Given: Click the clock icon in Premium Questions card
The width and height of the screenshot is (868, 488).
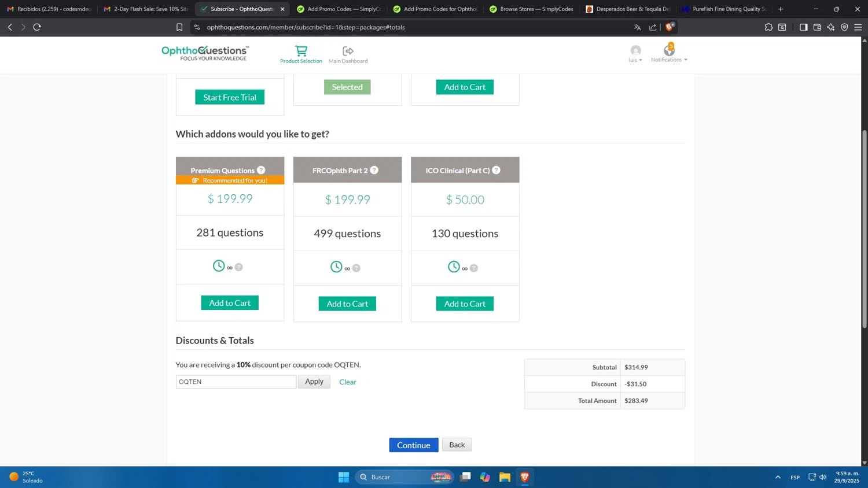Looking at the screenshot, I should 219,266.
